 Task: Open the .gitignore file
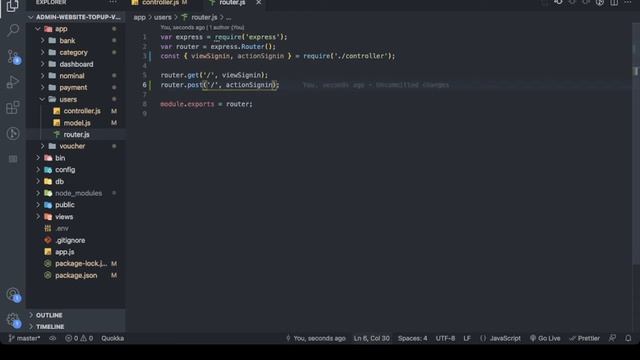[70, 240]
